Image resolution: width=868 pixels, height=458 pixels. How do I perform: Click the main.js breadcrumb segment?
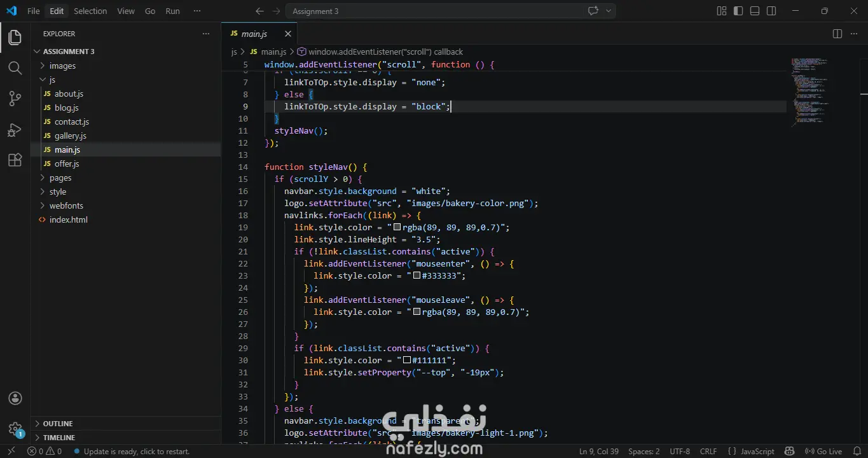[268, 52]
